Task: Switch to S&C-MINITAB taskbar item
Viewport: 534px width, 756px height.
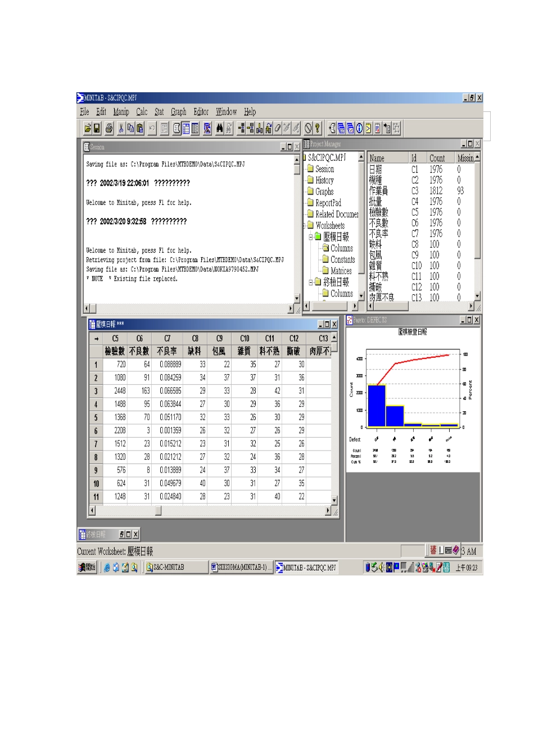Action: click(175, 568)
